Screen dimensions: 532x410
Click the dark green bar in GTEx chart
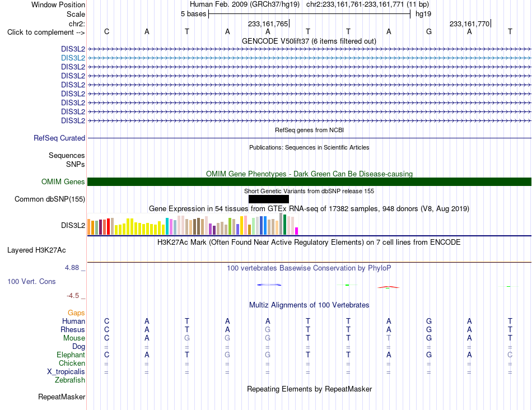click(x=285, y=225)
